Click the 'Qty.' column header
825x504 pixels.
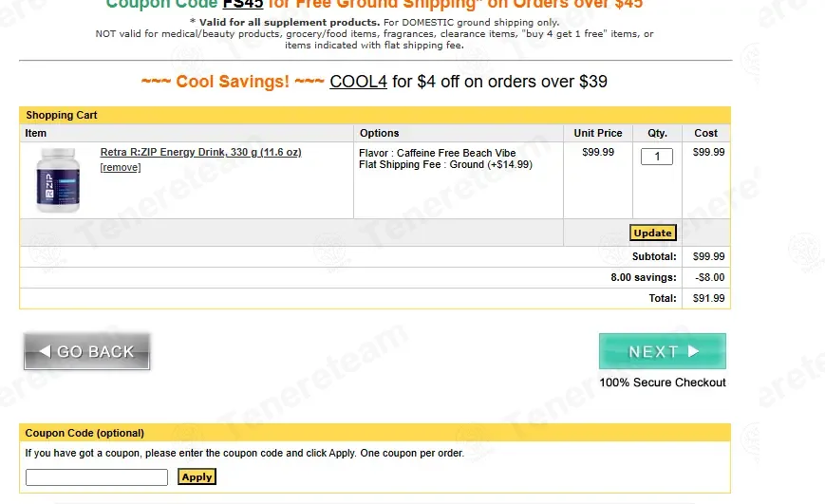coord(657,133)
